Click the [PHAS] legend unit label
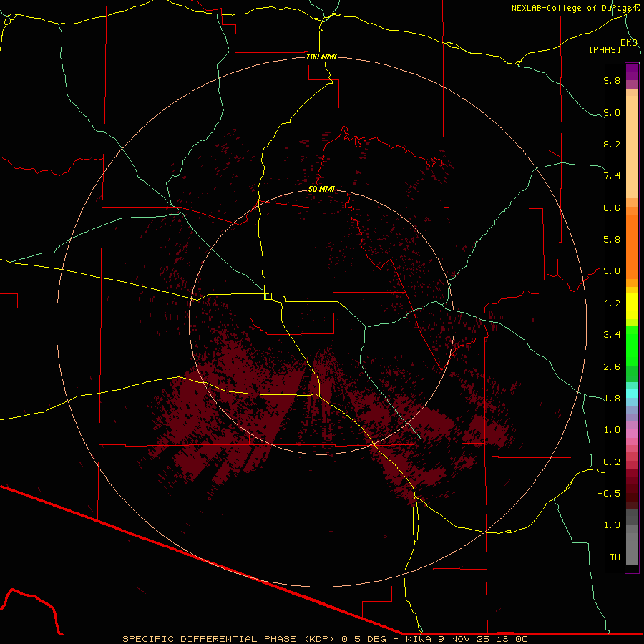The width and height of the screenshot is (644, 644). 605,49
